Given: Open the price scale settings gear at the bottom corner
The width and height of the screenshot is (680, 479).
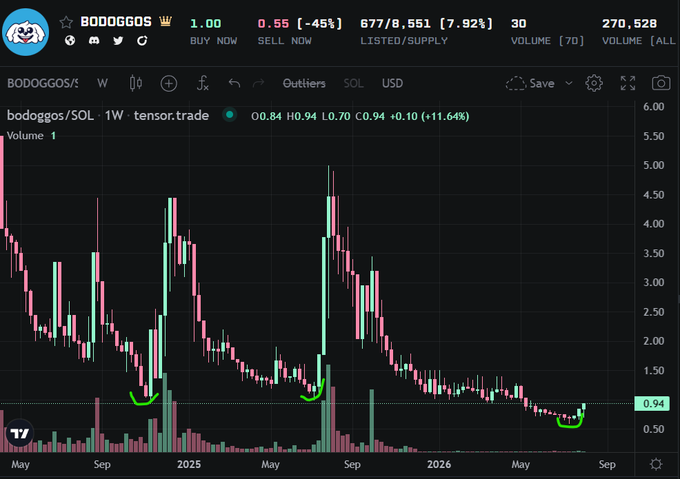Looking at the screenshot, I should [656, 464].
